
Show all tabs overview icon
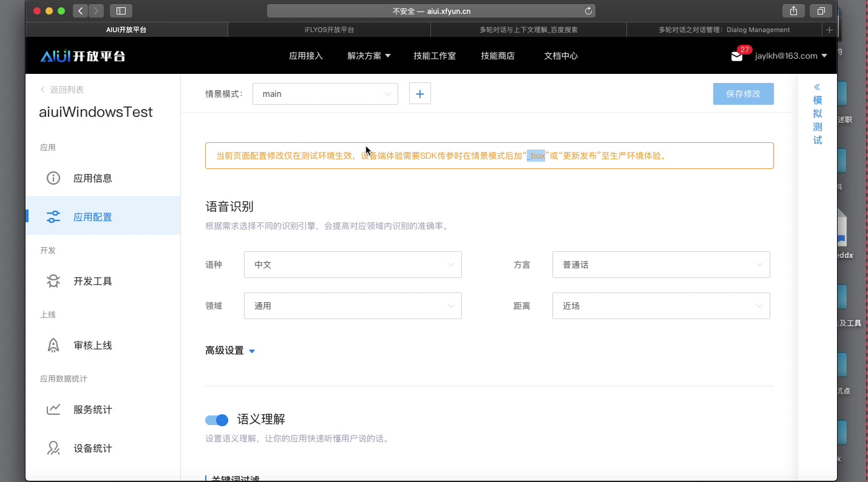[x=821, y=11]
